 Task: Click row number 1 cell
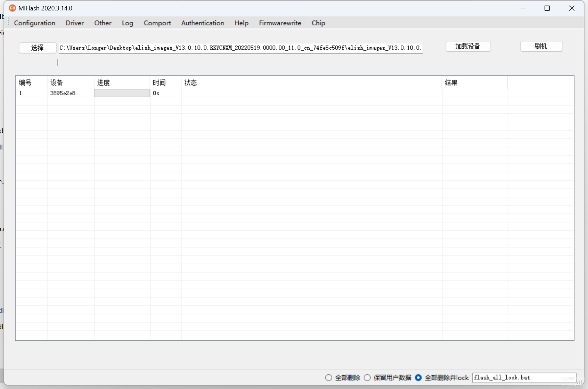pos(32,93)
